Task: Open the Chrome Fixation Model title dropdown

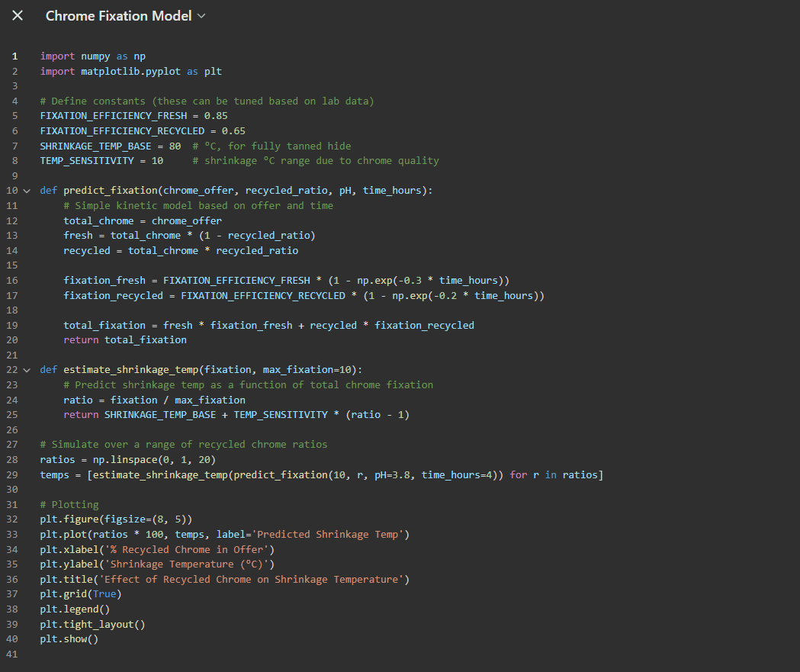Action: click(201, 16)
